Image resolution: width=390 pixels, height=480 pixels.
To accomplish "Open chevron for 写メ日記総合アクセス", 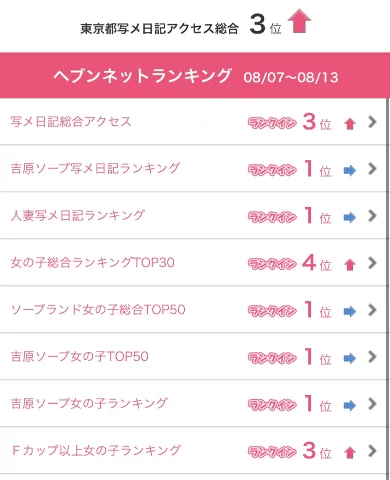I will tap(372, 122).
